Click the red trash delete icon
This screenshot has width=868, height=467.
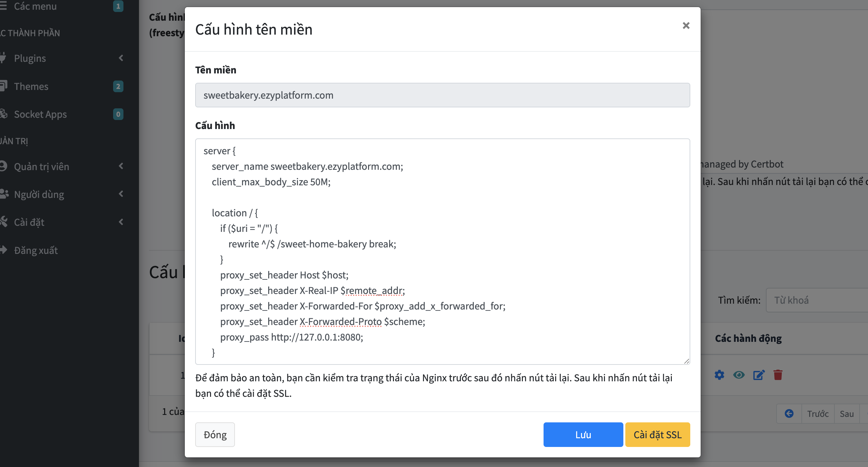[778, 375]
